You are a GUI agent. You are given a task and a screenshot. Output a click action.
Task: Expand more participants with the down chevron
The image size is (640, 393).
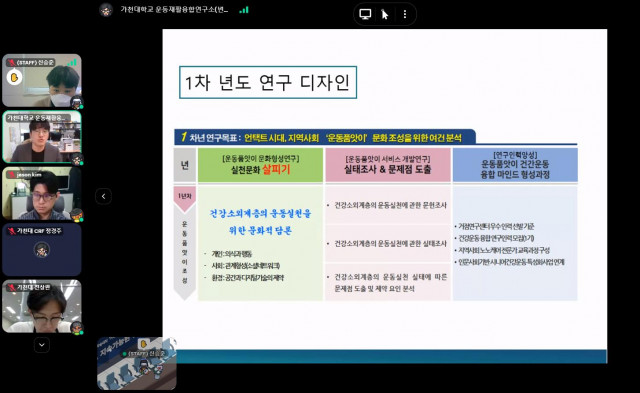point(42,345)
